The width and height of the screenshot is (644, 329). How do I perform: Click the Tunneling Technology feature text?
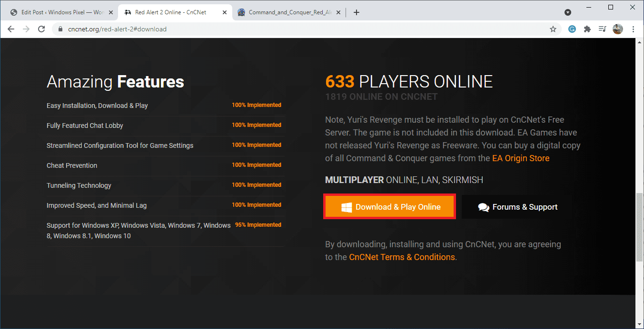(79, 185)
